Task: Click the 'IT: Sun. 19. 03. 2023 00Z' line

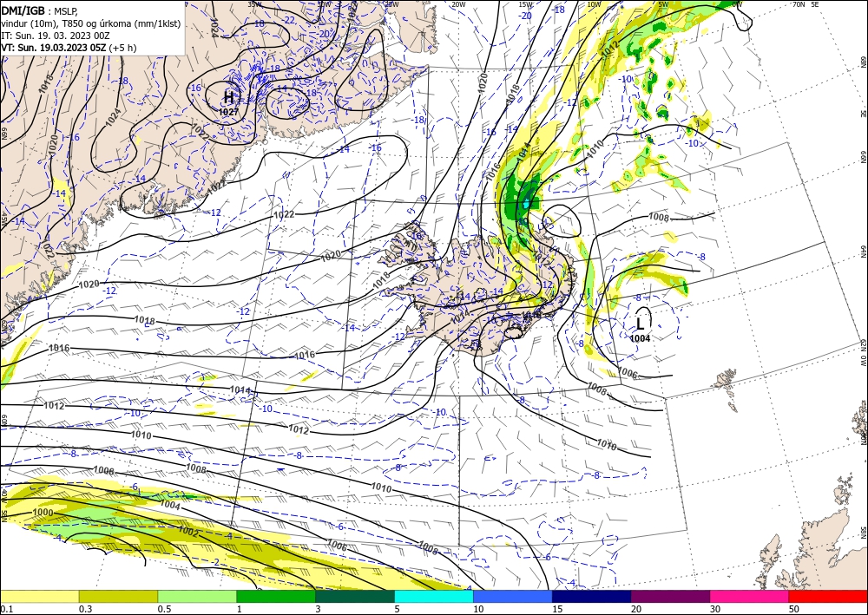Action: (56, 36)
